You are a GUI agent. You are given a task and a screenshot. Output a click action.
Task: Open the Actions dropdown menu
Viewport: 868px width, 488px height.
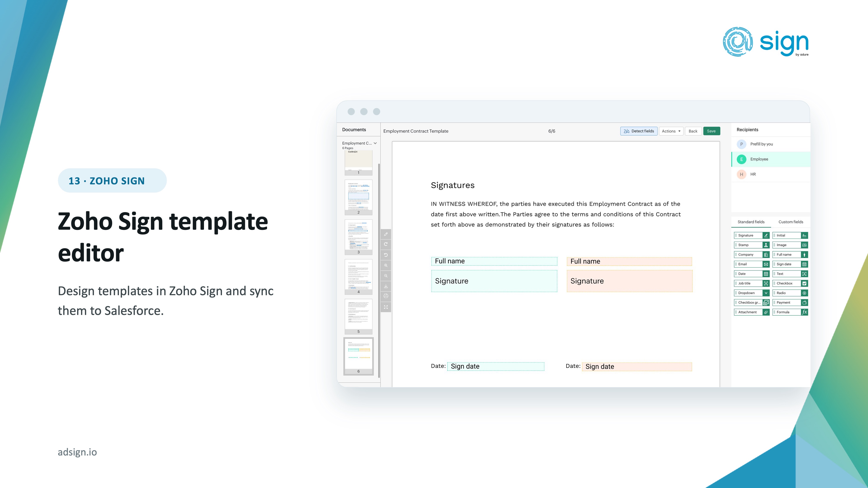671,131
